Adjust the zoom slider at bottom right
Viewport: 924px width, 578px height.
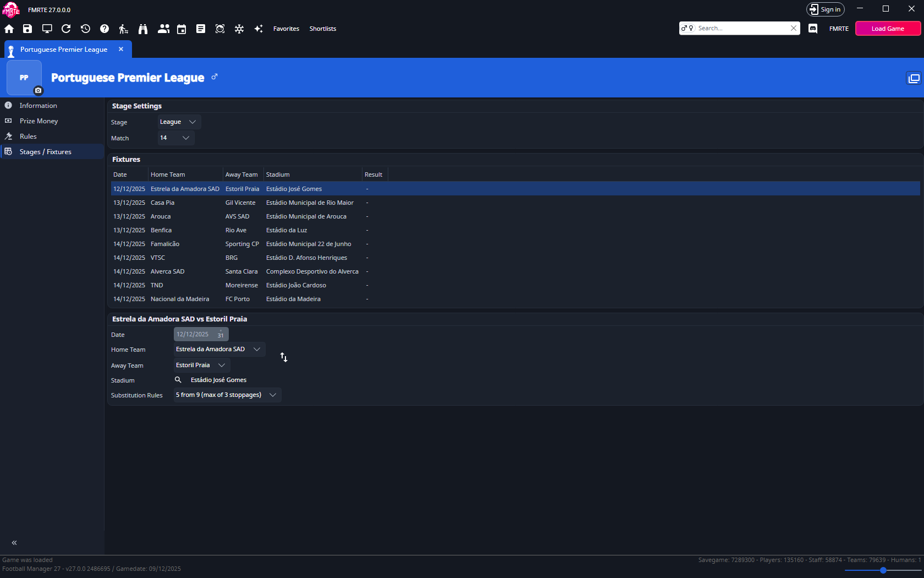883,570
